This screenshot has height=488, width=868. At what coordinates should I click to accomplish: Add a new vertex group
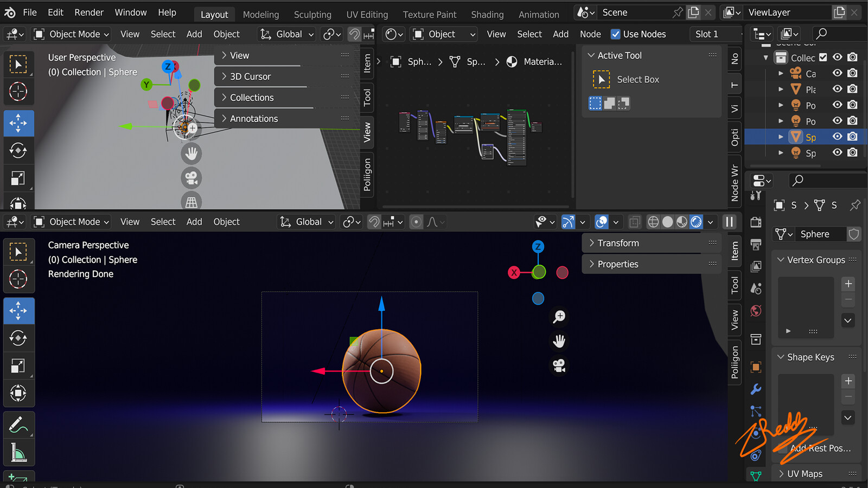pyautogui.click(x=848, y=284)
